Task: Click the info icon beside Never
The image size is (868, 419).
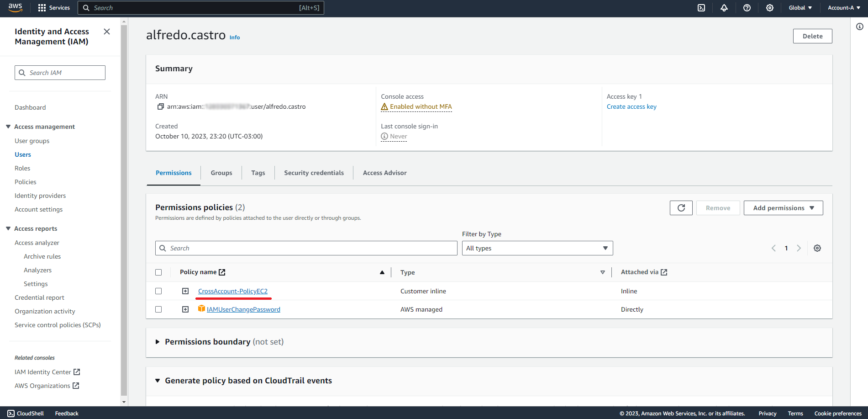Action: [384, 136]
